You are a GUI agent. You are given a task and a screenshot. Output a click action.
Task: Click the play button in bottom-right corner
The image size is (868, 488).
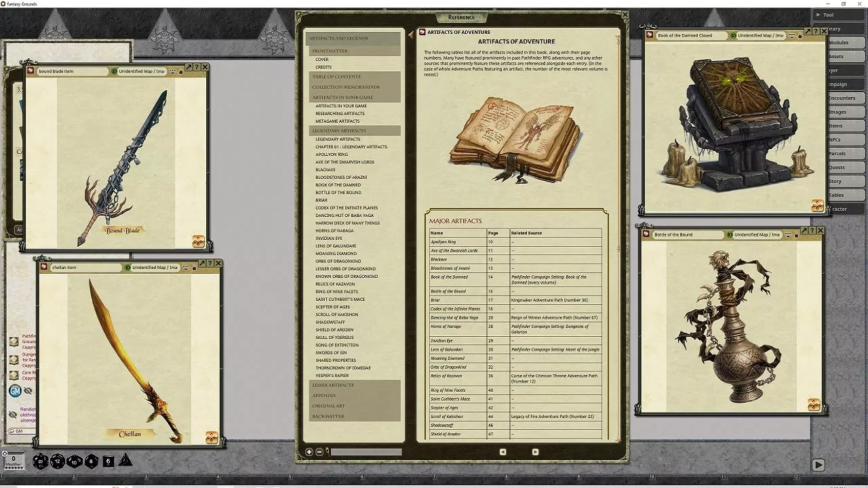pyautogui.click(x=818, y=465)
